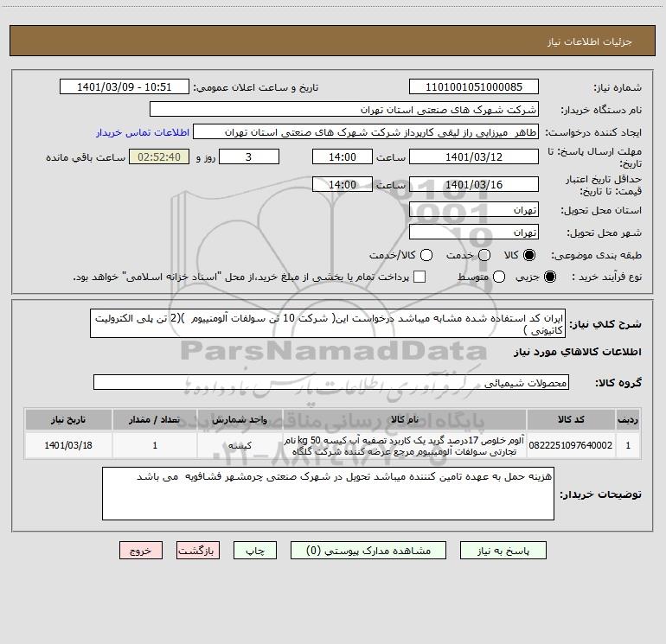Click the تاریخ نیاز column header
666x644 pixels.
pos(68,419)
